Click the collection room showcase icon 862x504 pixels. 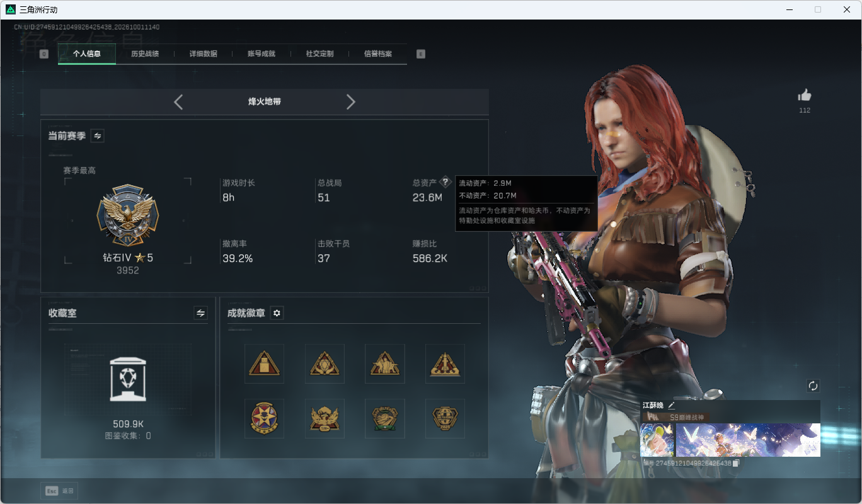coord(128,379)
